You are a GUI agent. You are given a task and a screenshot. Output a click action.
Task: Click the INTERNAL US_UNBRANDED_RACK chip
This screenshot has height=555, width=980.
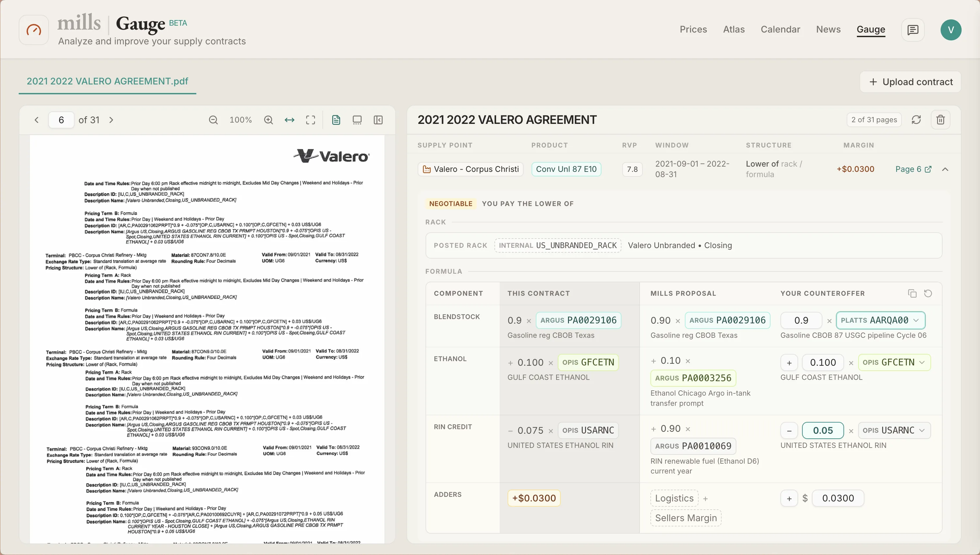pyautogui.click(x=558, y=245)
